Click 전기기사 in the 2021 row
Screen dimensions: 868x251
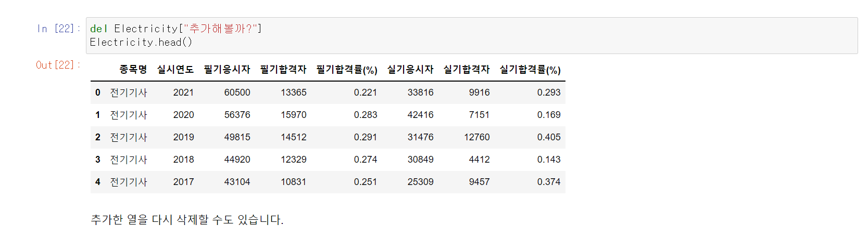(129, 93)
